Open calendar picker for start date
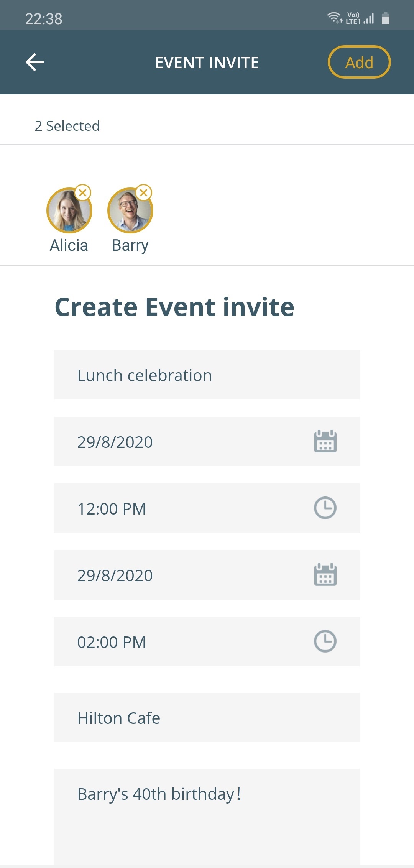The image size is (414, 868). click(325, 441)
